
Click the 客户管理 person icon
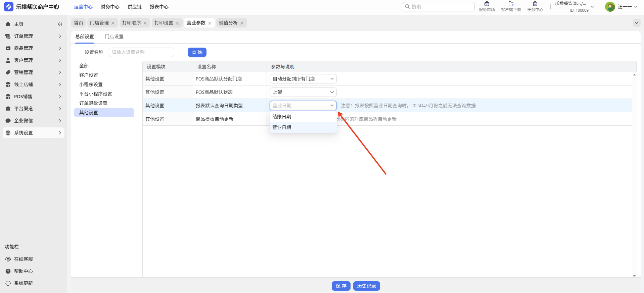click(x=8, y=60)
